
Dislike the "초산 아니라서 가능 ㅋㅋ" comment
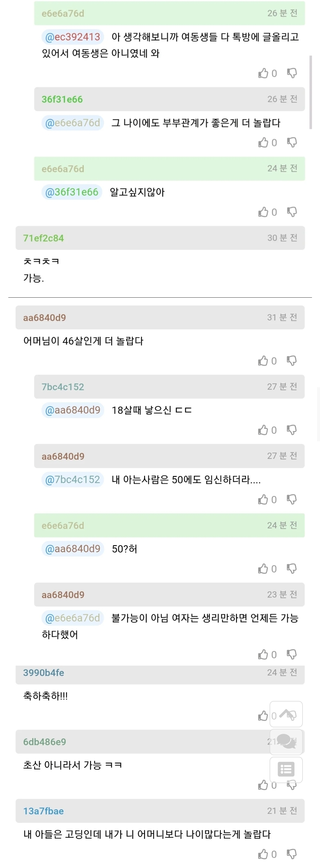[292, 785]
